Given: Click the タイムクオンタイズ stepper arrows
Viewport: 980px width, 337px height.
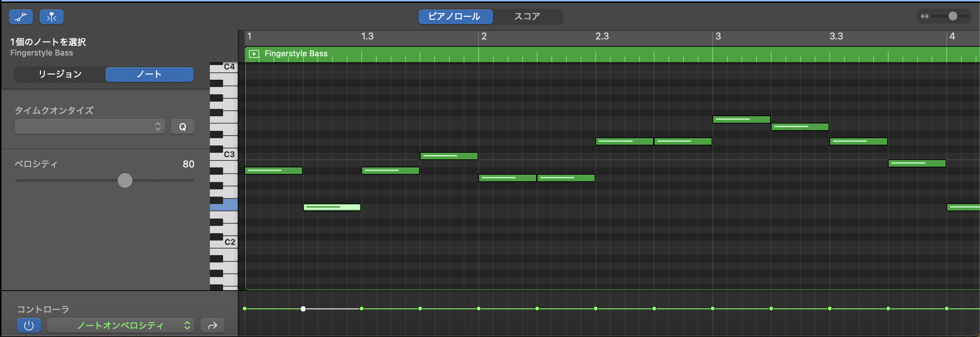Looking at the screenshot, I should pyautogui.click(x=158, y=126).
